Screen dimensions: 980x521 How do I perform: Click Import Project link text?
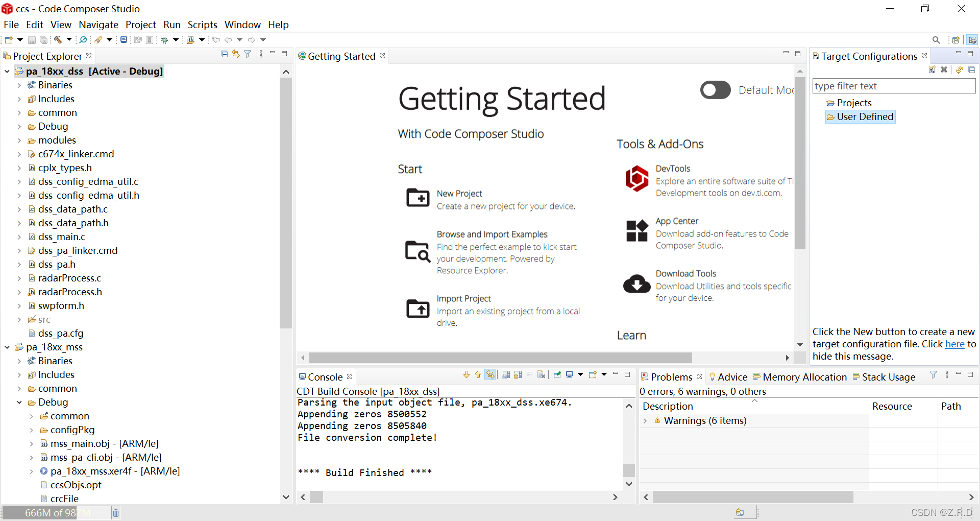464,299
